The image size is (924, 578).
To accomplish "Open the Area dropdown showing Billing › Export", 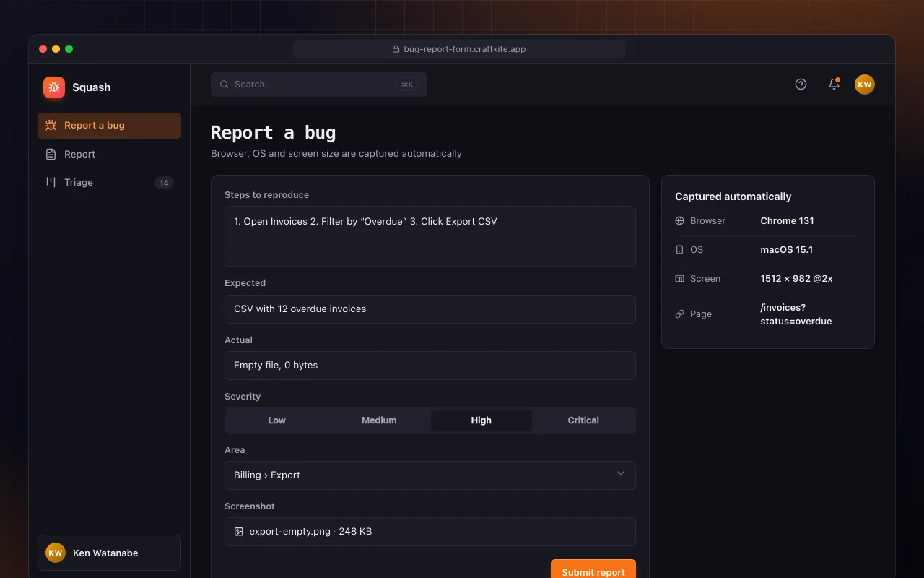I will (x=430, y=475).
